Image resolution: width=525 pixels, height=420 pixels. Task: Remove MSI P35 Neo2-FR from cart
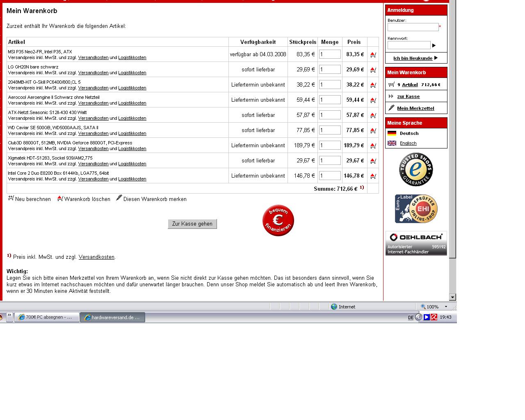(x=373, y=55)
